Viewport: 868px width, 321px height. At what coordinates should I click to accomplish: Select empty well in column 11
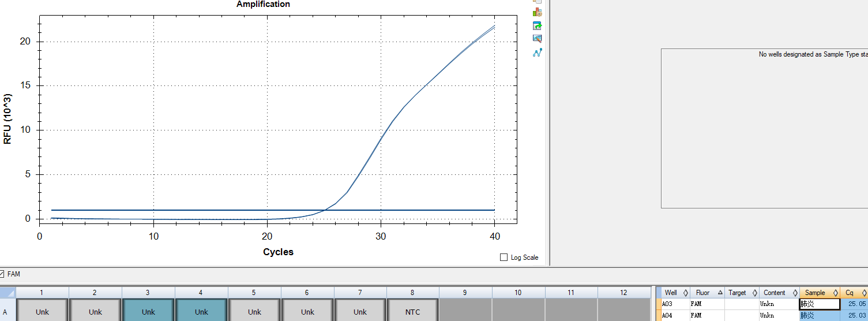tap(571, 310)
